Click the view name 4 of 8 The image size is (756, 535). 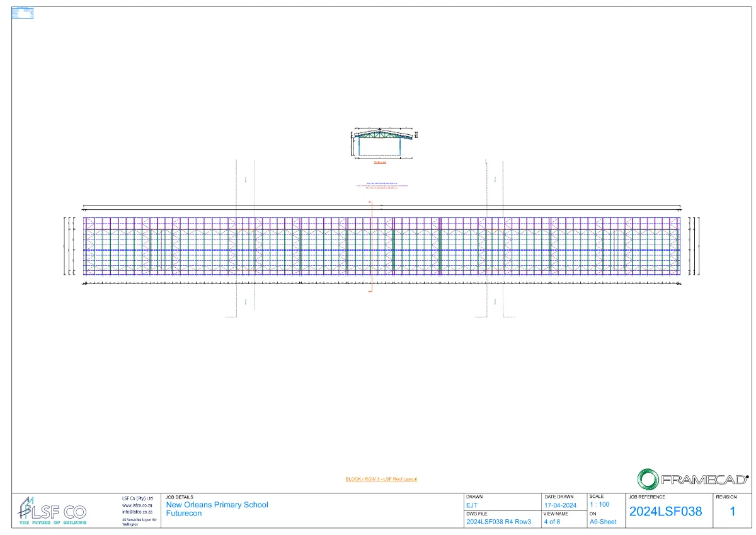(x=552, y=521)
